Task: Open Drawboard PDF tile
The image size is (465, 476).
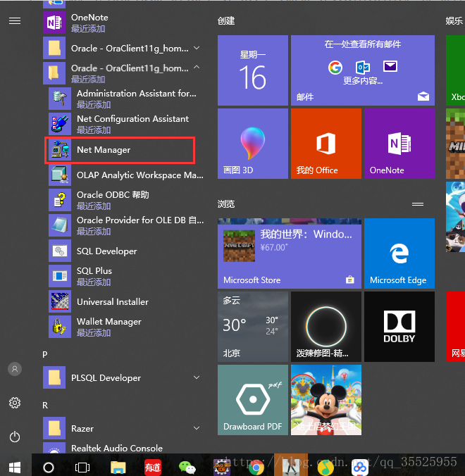Action: 253,400
